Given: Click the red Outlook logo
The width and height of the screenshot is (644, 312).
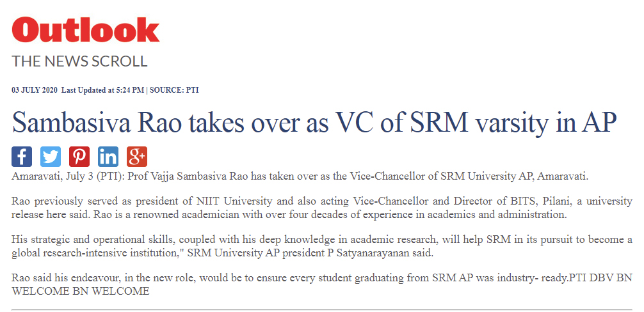Looking at the screenshot, I should 85,29.
